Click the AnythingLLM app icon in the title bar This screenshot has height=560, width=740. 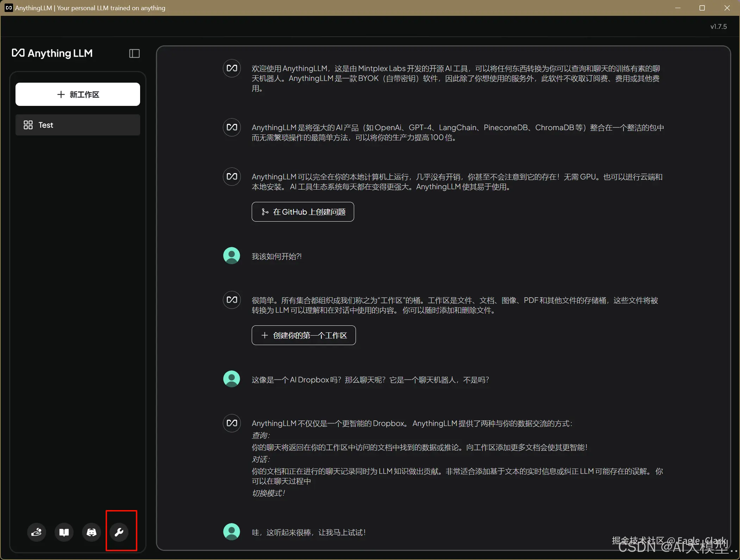[8, 8]
